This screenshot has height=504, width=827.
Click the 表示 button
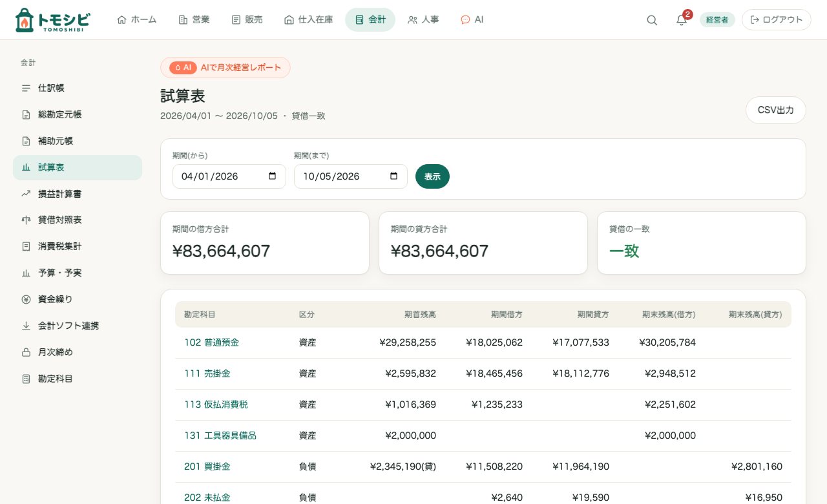[x=432, y=176]
